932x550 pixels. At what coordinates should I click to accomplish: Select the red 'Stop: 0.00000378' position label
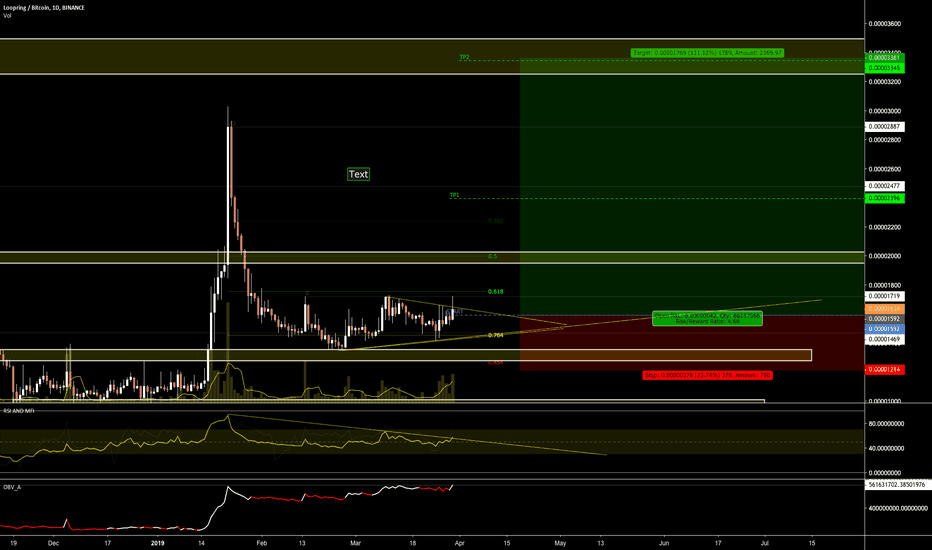pos(707,375)
